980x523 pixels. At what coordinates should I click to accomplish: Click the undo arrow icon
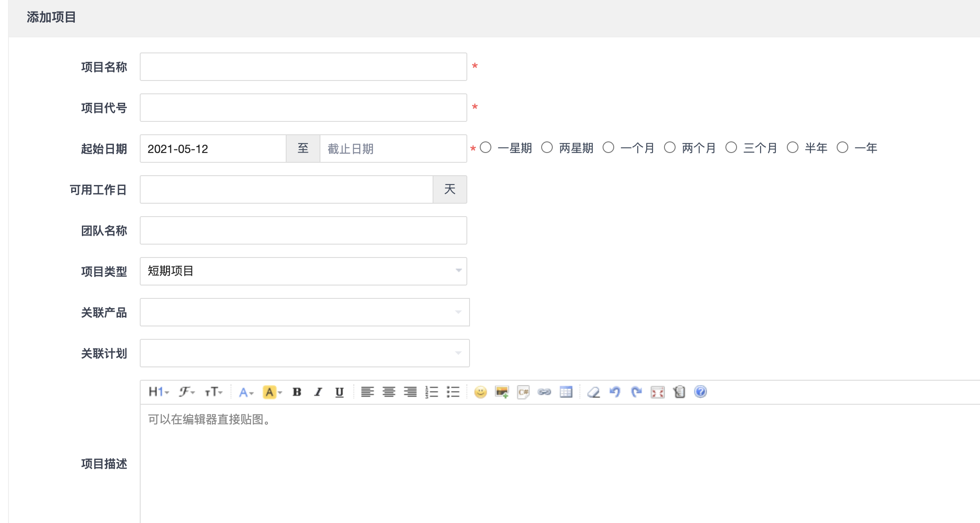(615, 392)
